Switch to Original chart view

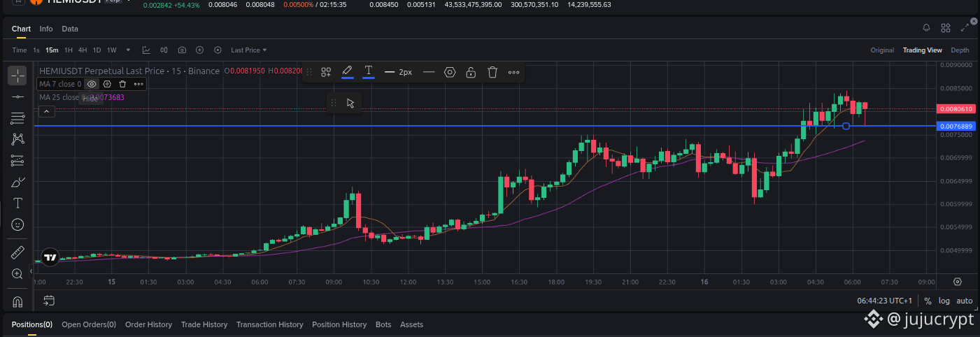point(882,50)
